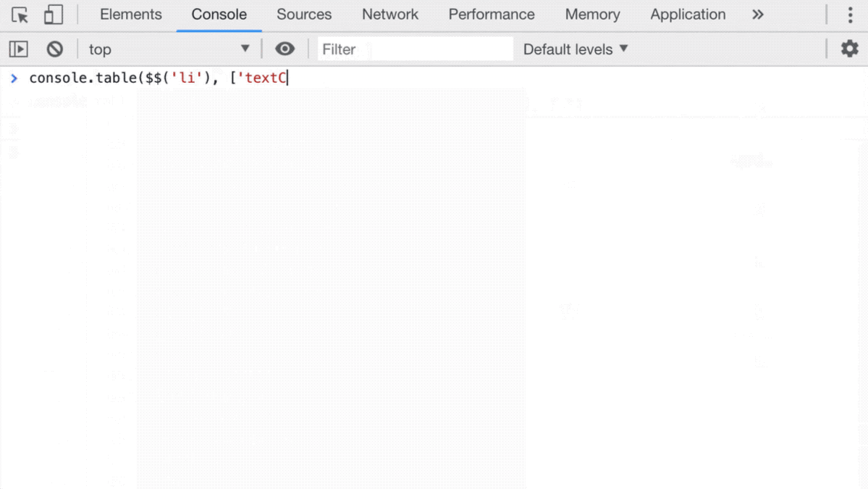Screen dimensions: 868x489
Task: Toggle the device toolbar
Action: [x=52, y=14]
